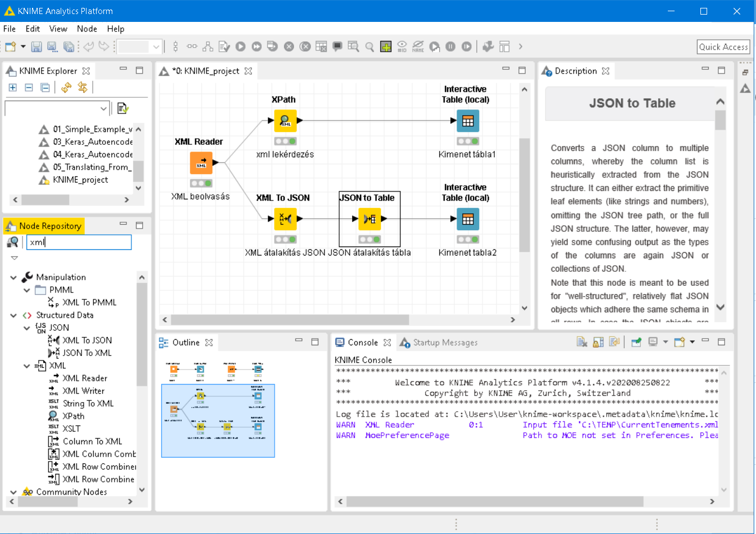Click the XML Reader node icon
756x534 pixels.
[201, 163]
